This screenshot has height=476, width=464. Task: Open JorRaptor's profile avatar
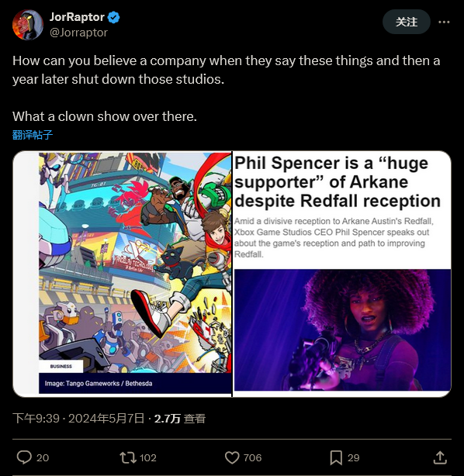[28, 24]
